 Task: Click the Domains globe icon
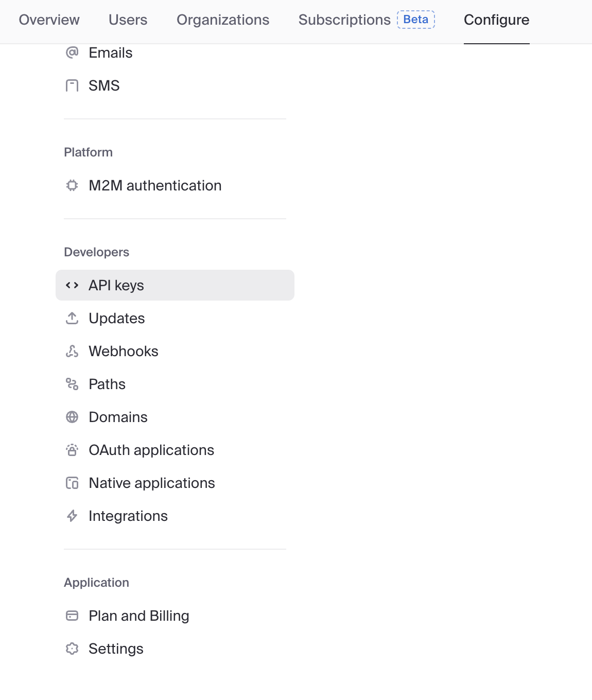pyautogui.click(x=72, y=417)
